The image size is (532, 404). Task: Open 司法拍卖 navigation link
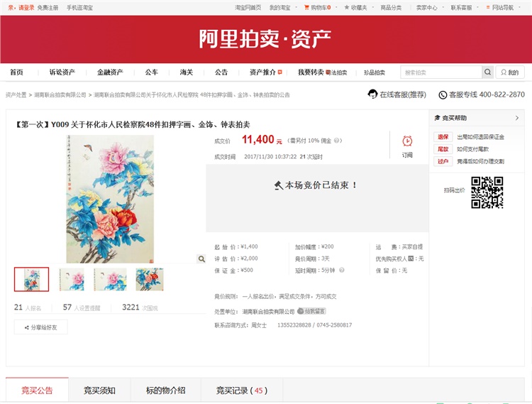point(337,72)
